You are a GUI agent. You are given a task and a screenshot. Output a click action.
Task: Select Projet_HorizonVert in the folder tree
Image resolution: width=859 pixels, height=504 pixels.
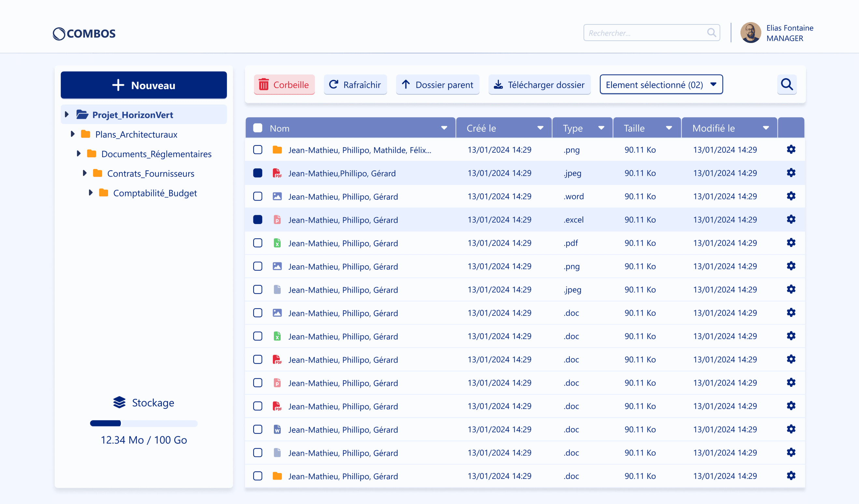144,115
